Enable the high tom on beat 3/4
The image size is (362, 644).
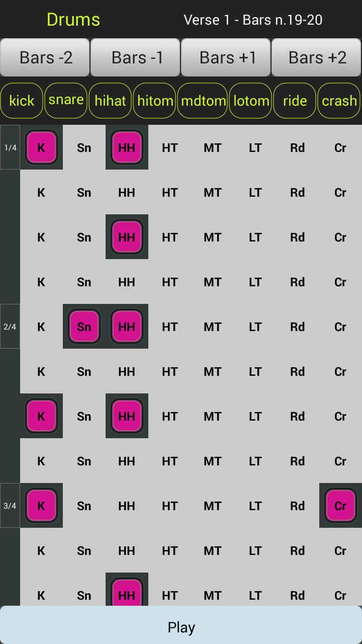169,506
